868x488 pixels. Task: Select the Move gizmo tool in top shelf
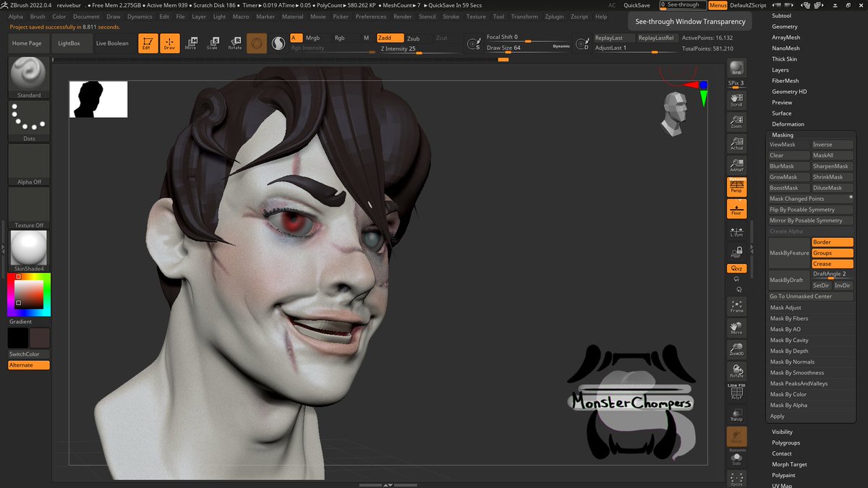pyautogui.click(x=191, y=43)
